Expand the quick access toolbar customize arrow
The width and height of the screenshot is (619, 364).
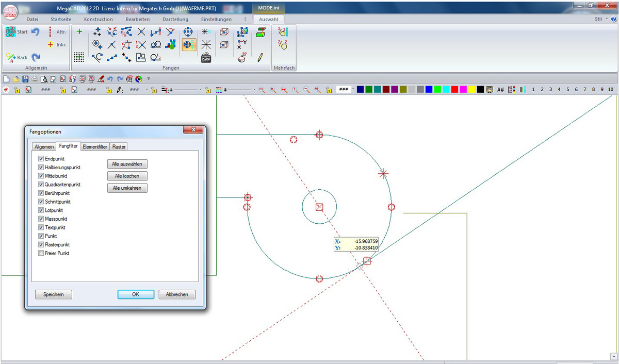[149, 79]
